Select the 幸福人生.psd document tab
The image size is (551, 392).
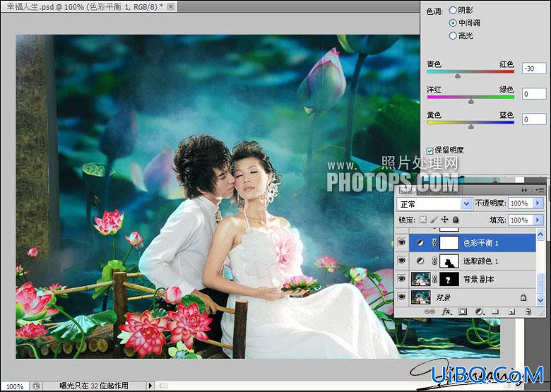(85, 6)
